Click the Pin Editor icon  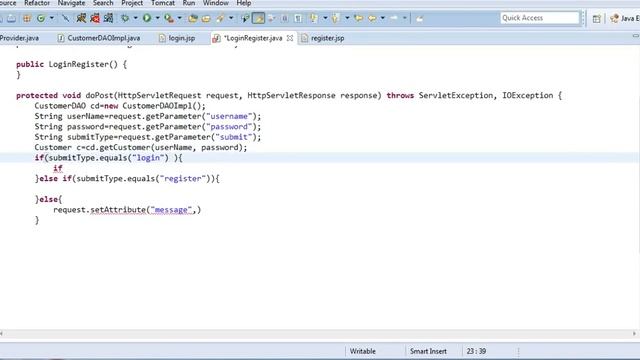point(419,18)
